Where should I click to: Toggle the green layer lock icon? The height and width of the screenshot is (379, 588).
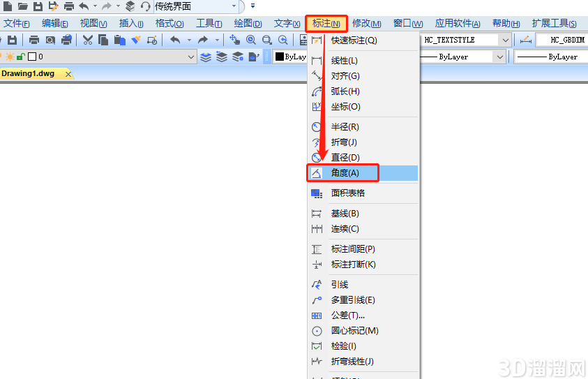(21, 57)
